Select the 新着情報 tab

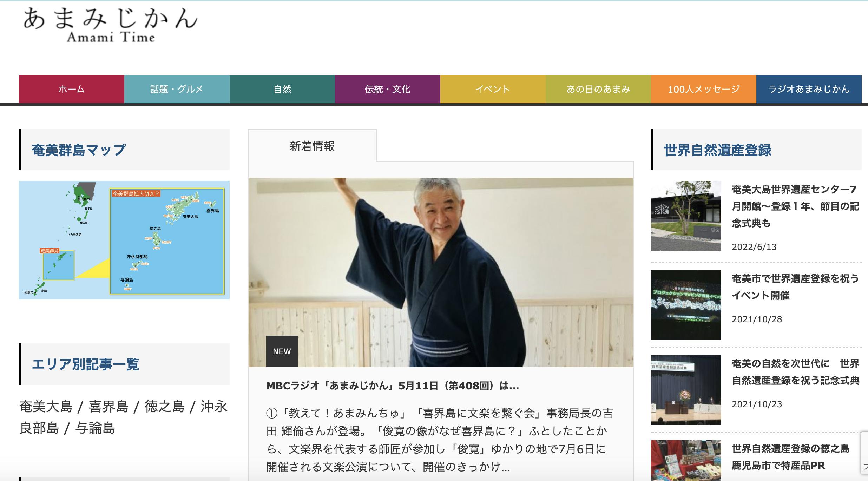312,146
